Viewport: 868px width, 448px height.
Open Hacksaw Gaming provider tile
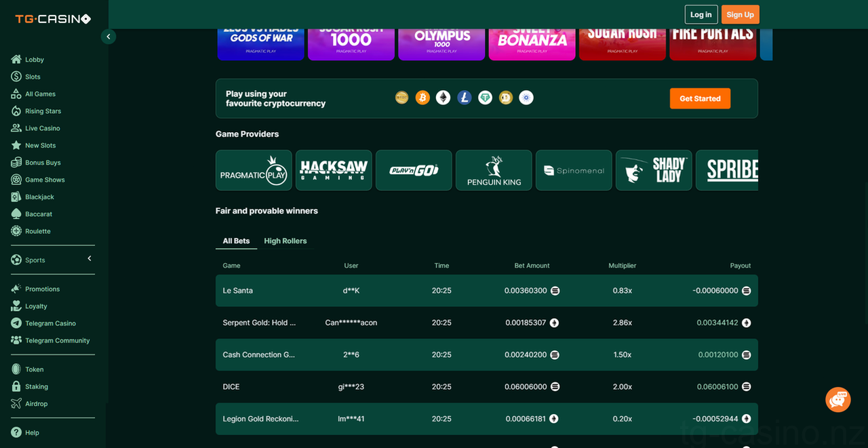click(x=334, y=170)
